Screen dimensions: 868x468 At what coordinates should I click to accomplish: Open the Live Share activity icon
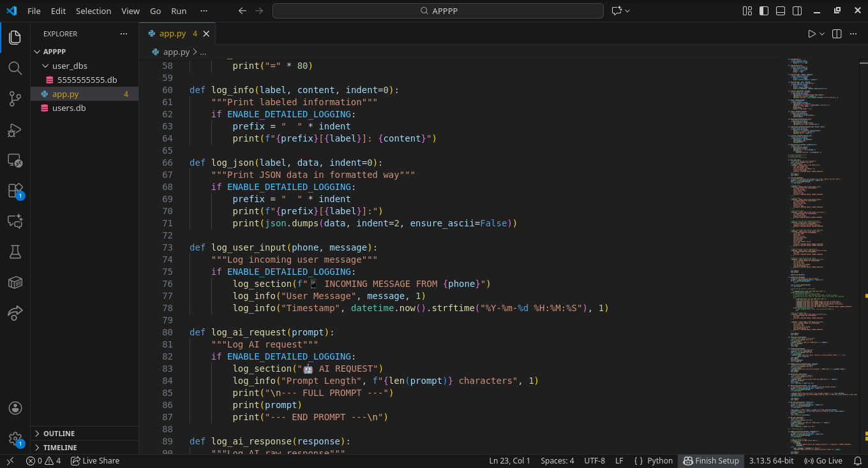click(15, 313)
